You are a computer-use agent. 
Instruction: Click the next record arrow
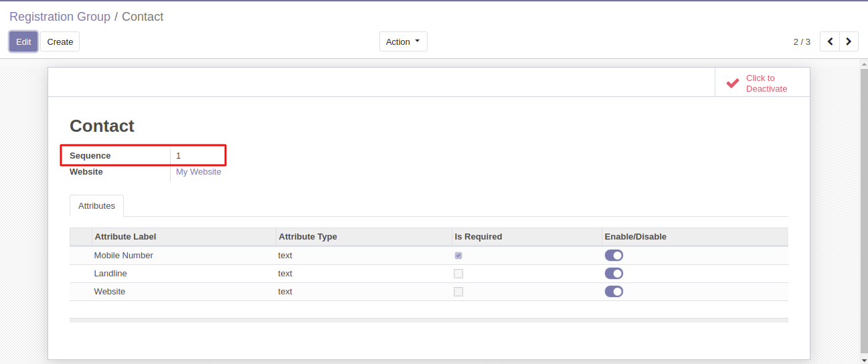[849, 41]
